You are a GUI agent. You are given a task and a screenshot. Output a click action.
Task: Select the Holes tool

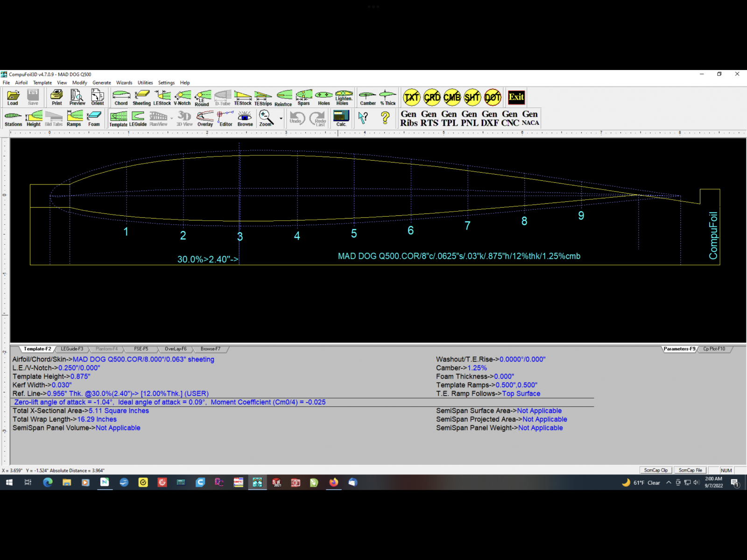coord(324,98)
